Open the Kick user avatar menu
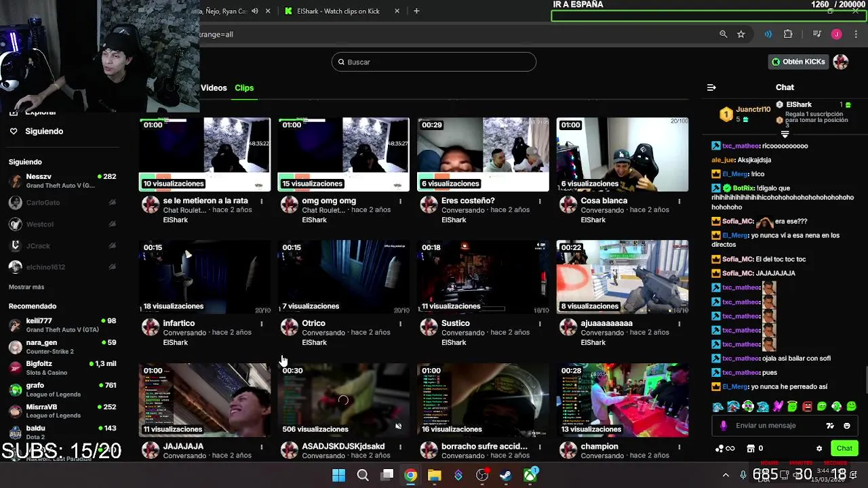This screenshot has height=488, width=868. point(841,62)
